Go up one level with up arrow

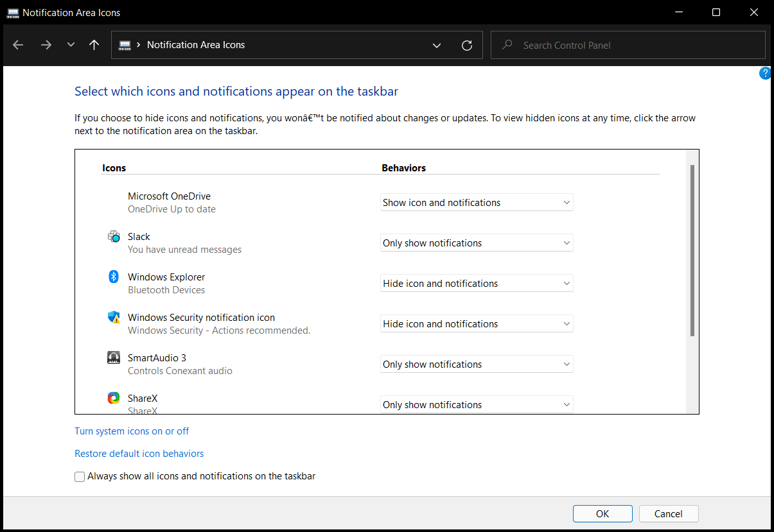(x=94, y=45)
